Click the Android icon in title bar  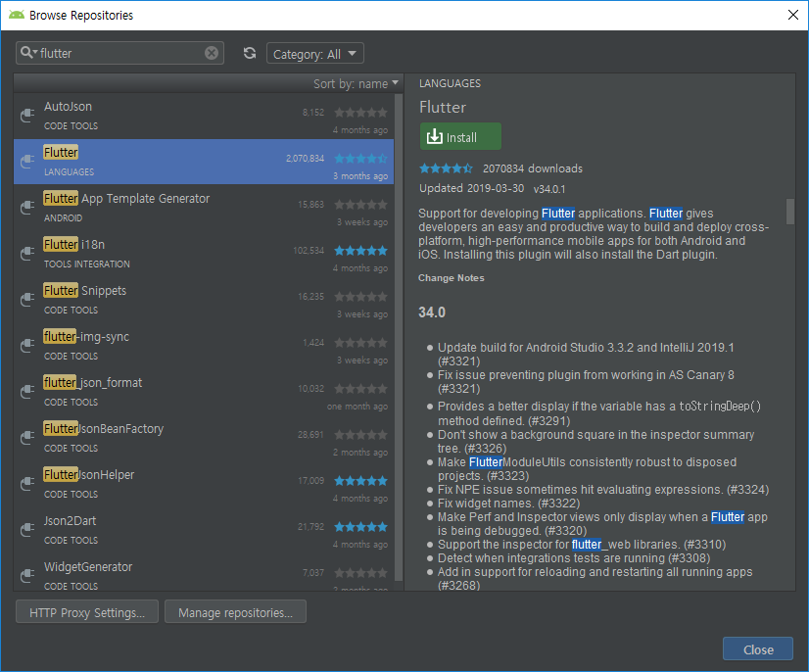click(17, 15)
